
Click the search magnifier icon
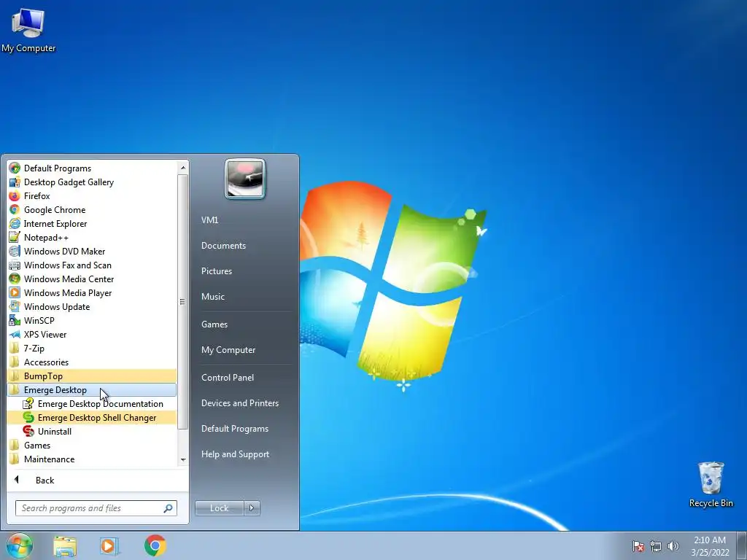click(169, 508)
